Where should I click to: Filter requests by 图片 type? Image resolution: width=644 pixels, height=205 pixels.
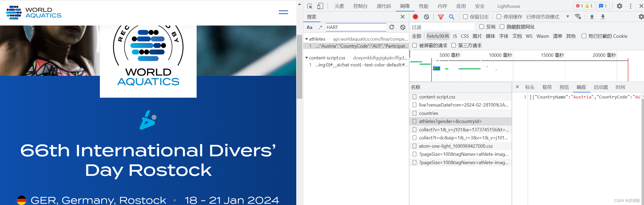tap(477, 36)
